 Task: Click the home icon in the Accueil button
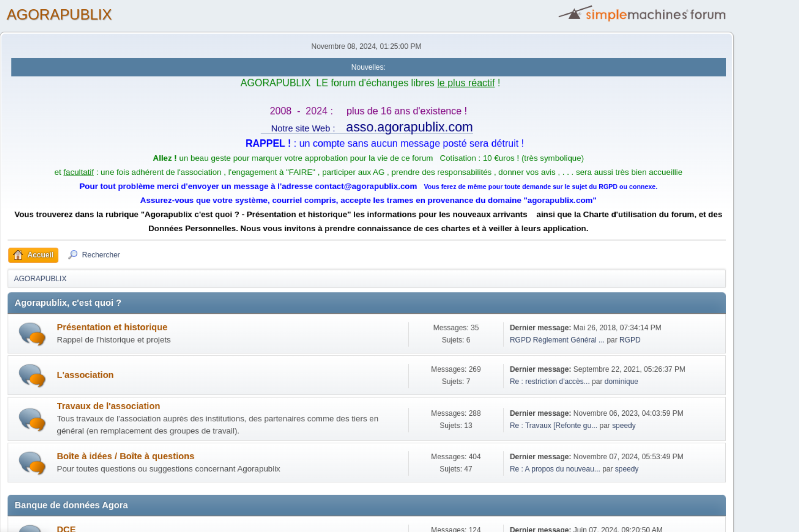[18, 255]
